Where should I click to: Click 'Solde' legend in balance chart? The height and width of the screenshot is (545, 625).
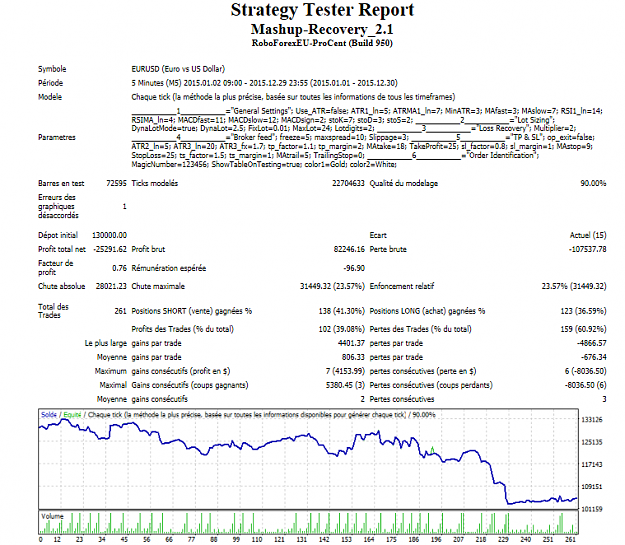49,415
